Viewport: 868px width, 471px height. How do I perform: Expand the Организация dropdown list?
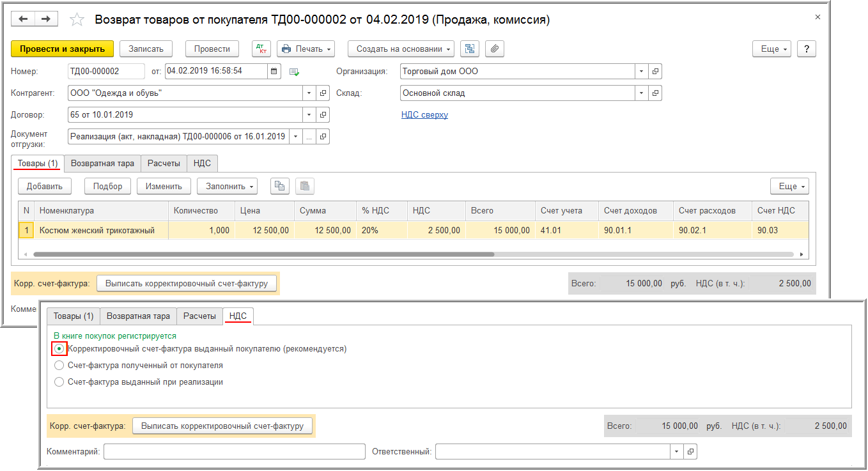point(642,71)
